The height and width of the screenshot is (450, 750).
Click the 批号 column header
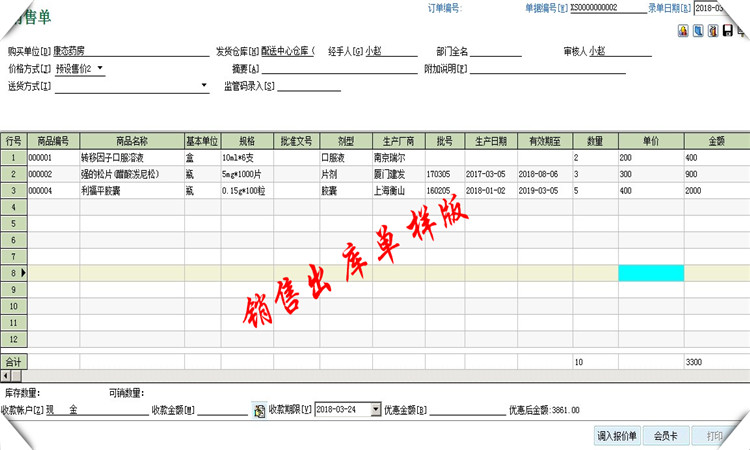(444, 141)
